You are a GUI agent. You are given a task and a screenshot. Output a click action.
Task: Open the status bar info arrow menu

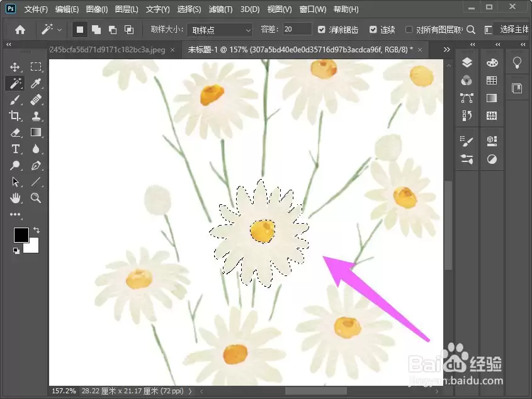(190, 391)
